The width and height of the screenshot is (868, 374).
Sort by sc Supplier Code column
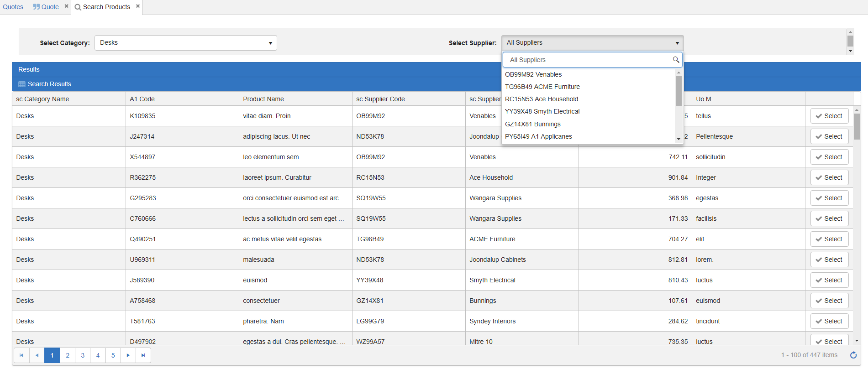(409, 99)
